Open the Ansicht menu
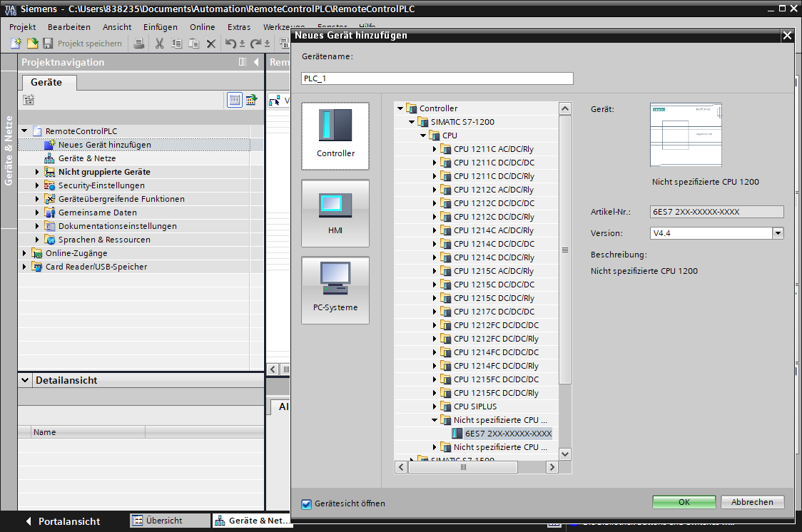Screen dimensions: 802x532 [117, 27]
